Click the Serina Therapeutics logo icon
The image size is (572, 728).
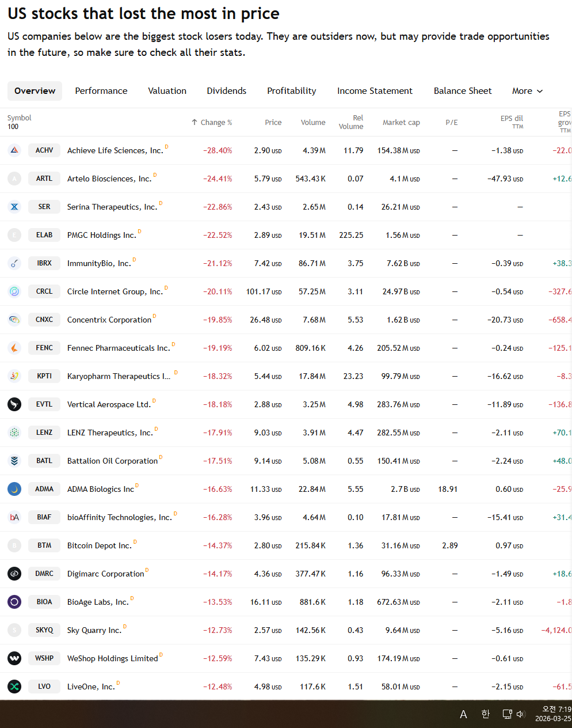coord(14,207)
